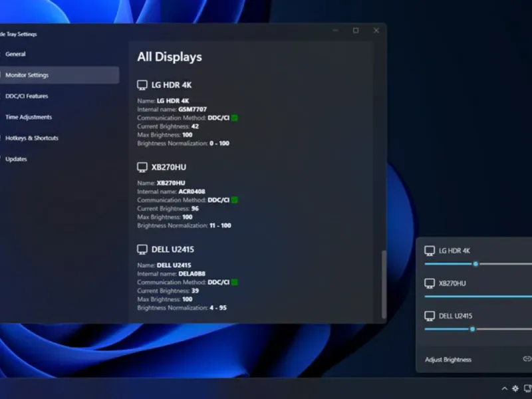Click the XB270HU brightness slider track
Image resolution: width=532 pixels, height=399 pixels.
478,296
